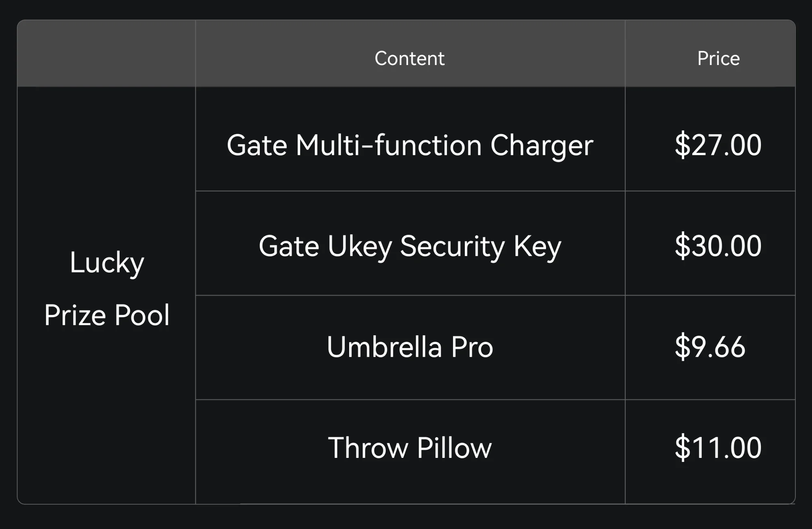Click the Prize Pool text line
The width and height of the screenshot is (812, 529).
point(107,315)
